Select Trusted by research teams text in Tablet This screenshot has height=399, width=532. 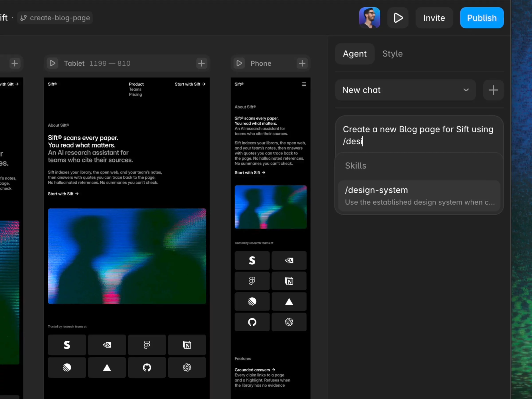[67, 327]
